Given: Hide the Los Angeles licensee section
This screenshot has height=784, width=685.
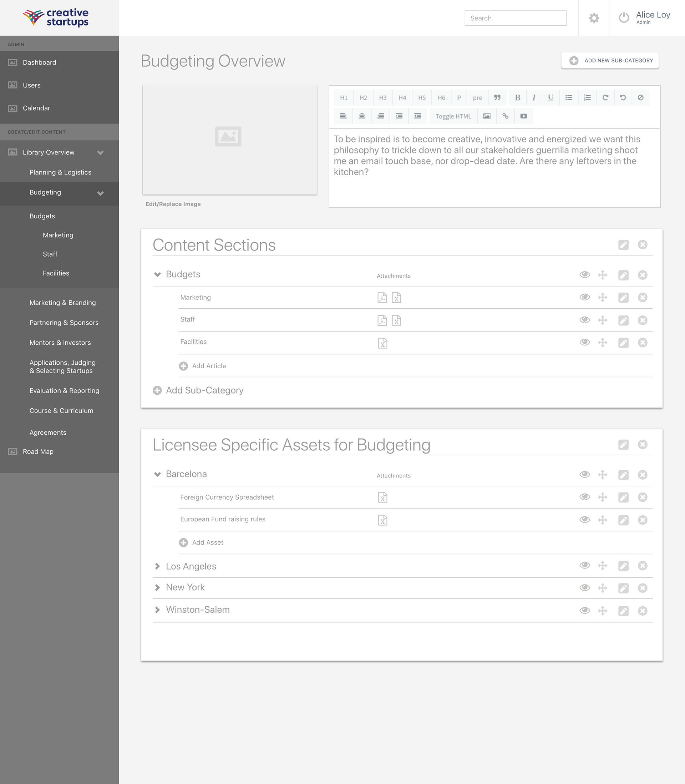Looking at the screenshot, I should point(584,565).
